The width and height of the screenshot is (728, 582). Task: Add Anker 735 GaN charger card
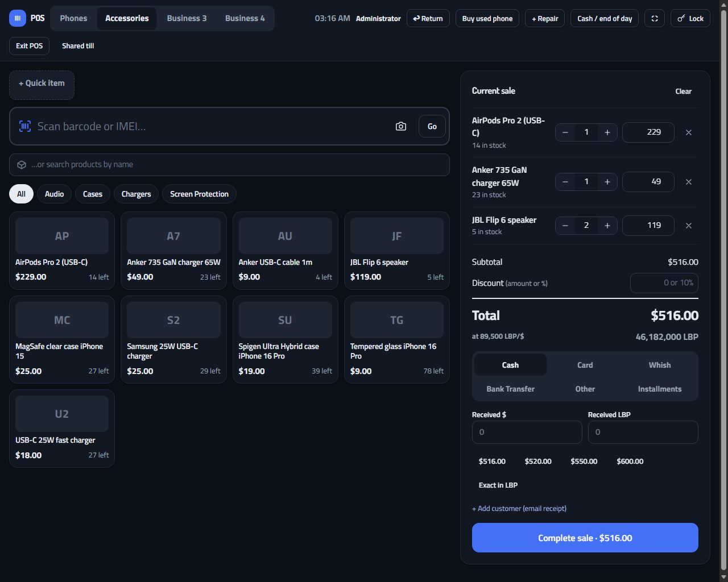(x=173, y=251)
